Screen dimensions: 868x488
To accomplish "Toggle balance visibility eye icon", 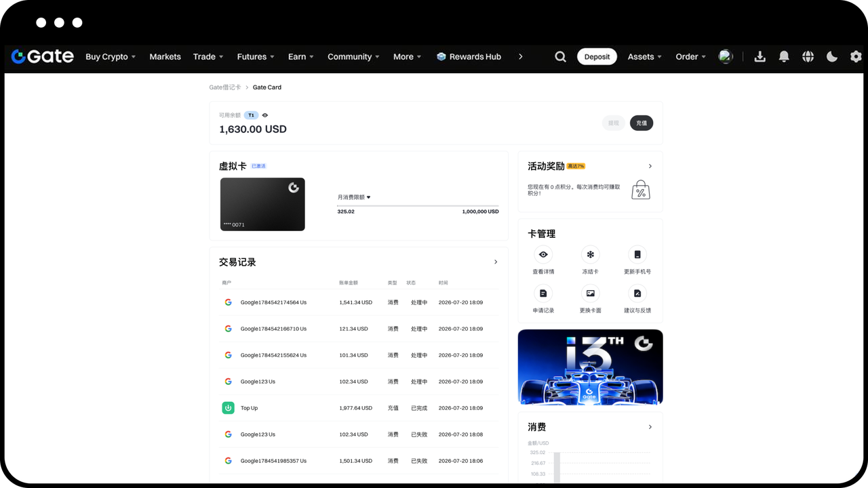I will coord(265,115).
